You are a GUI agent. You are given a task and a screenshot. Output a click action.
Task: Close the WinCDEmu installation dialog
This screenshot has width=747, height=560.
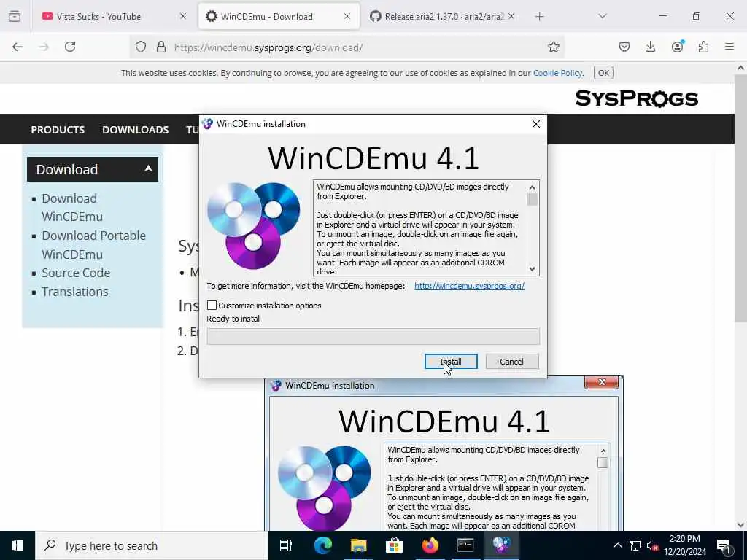click(536, 124)
